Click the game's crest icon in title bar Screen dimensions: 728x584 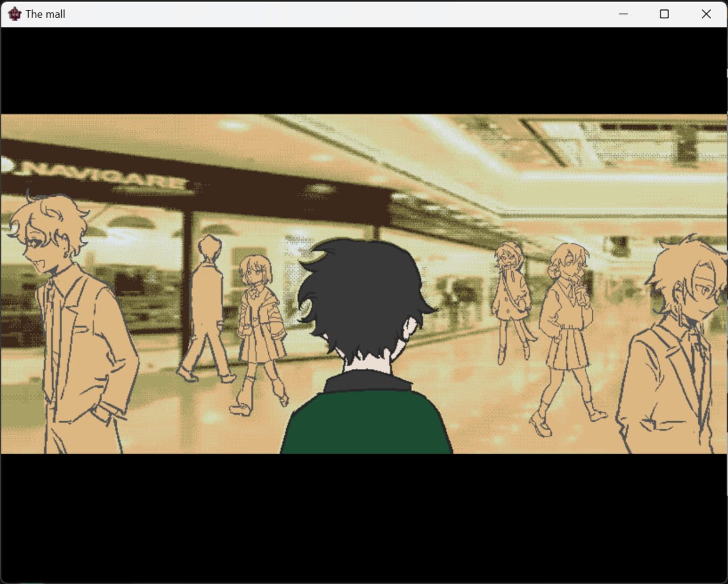click(x=14, y=14)
